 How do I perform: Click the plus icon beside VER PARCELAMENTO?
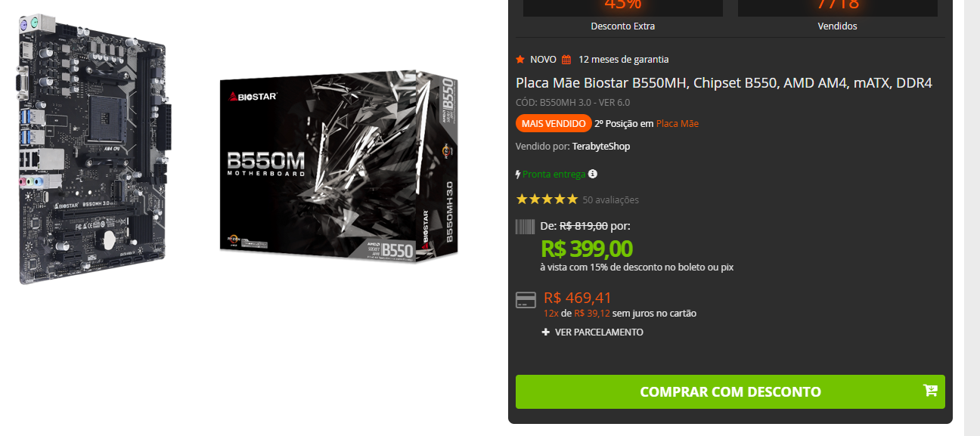546,332
